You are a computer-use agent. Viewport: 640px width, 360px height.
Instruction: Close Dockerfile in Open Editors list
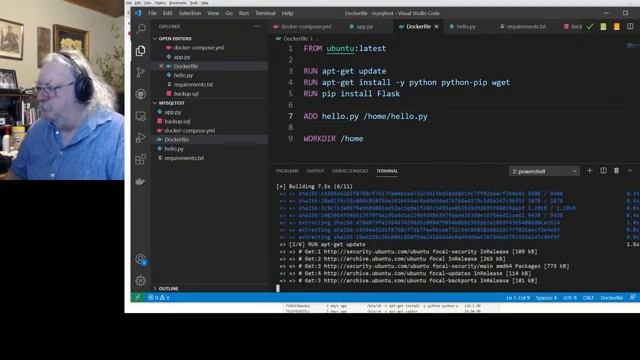[161, 66]
